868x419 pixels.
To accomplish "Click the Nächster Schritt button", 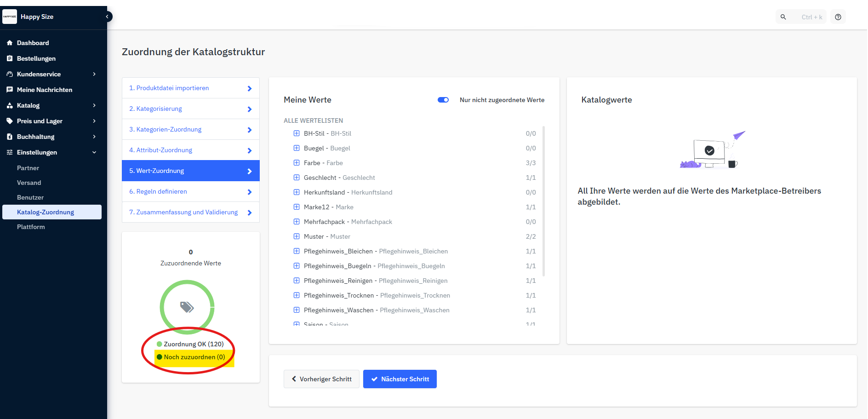I will 400,379.
